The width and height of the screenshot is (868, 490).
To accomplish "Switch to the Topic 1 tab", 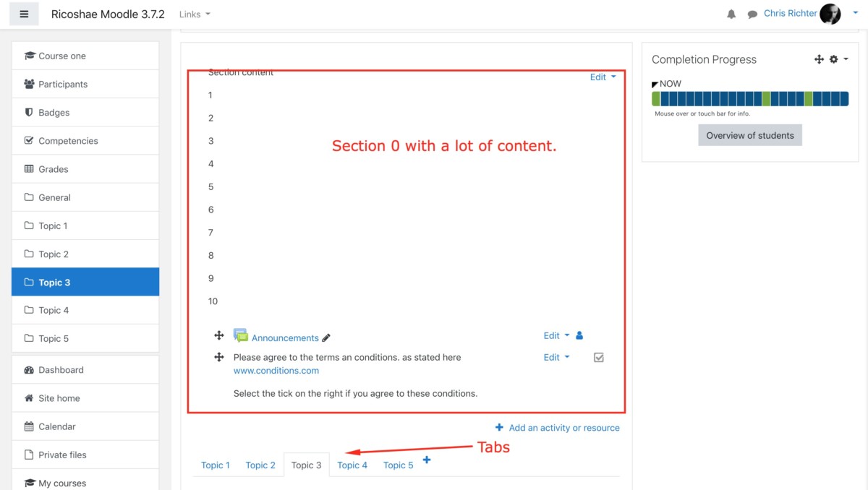I will [x=216, y=465].
